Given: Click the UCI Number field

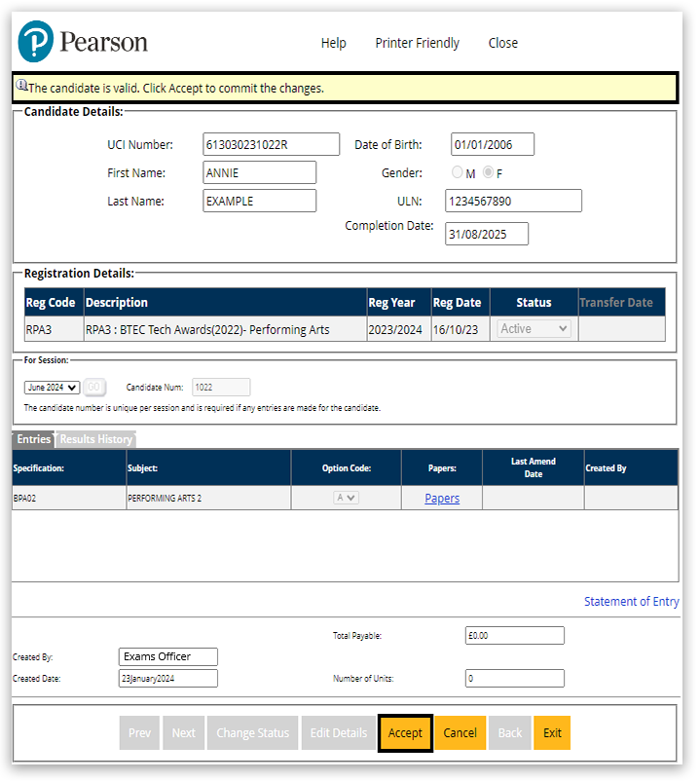Looking at the screenshot, I should [x=271, y=144].
